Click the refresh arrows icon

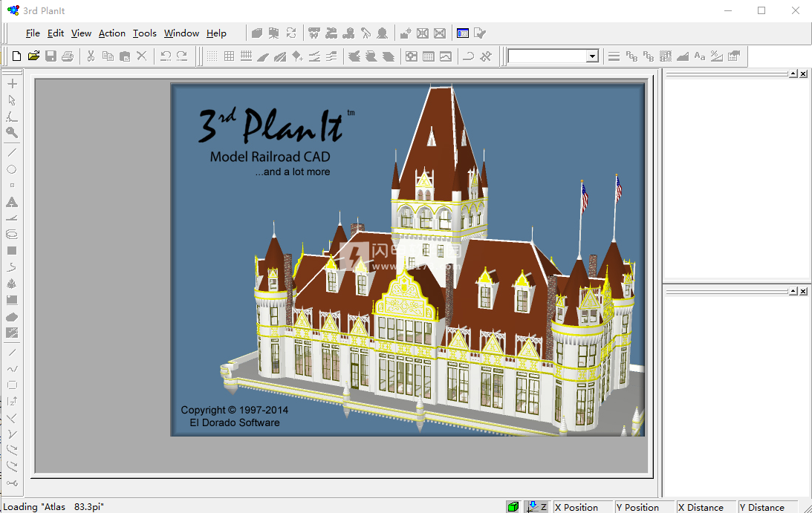pyautogui.click(x=291, y=33)
